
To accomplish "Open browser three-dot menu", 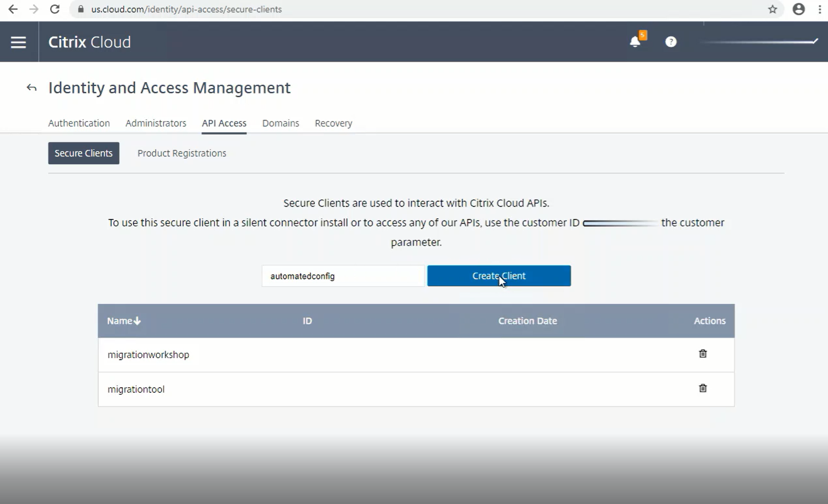I will click(820, 9).
